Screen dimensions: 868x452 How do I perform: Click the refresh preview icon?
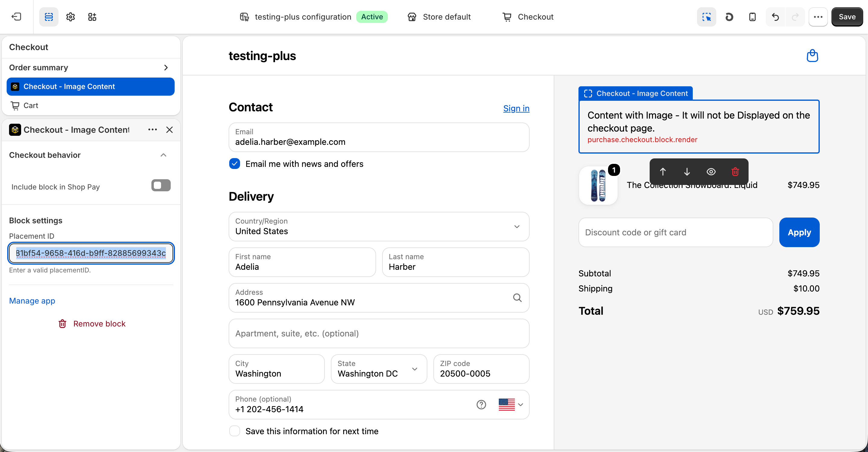point(729,17)
